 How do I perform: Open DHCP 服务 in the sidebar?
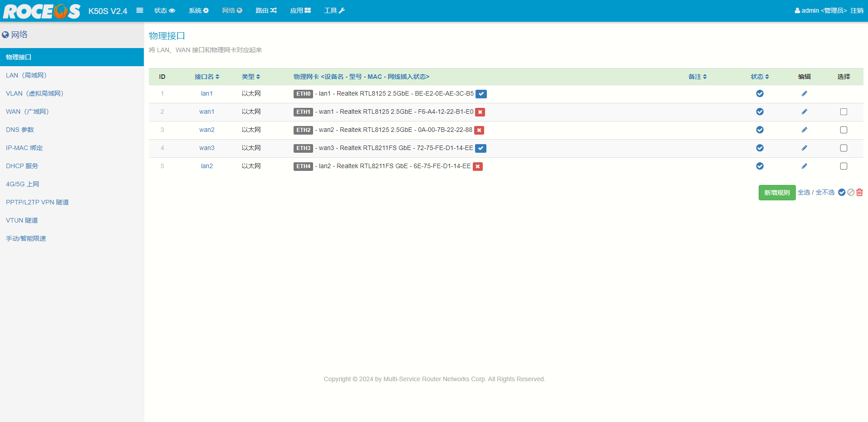(x=22, y=166)
